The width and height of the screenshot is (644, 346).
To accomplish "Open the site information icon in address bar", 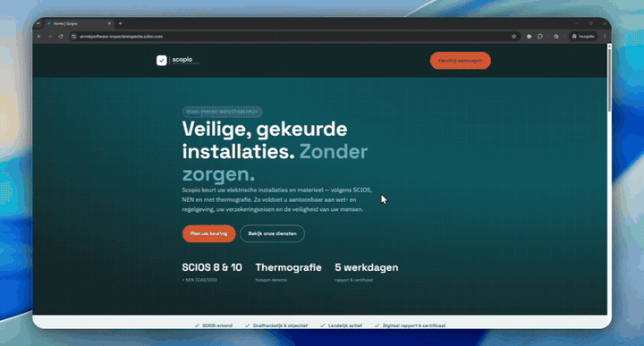I will point(74,37).
